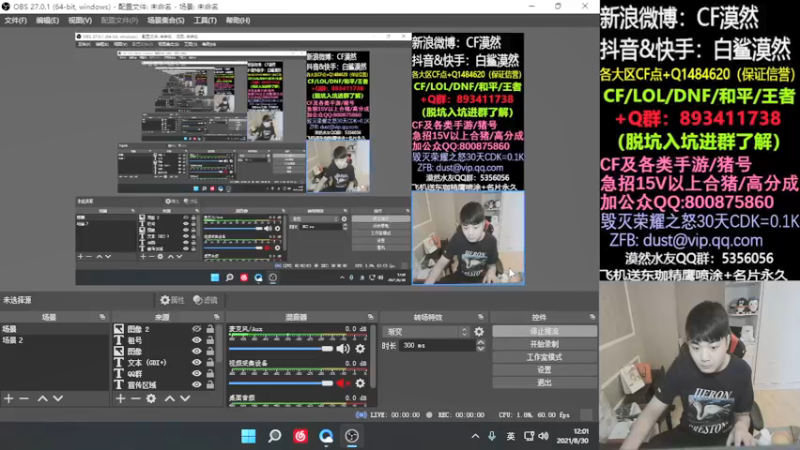This screenshot has width=800, height=450.
Task: Pop out the 场景 dock panel
Action: [x=102, y=317]
